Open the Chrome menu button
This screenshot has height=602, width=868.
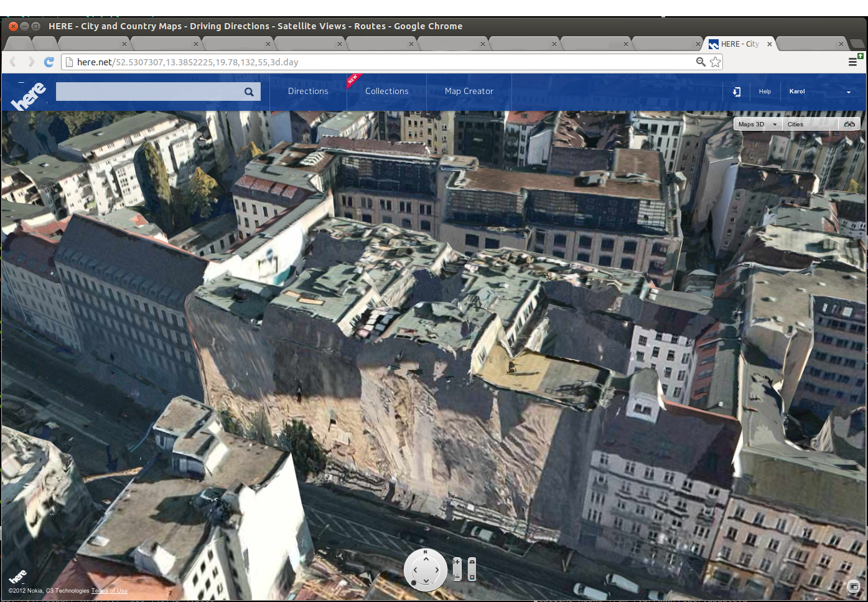[852, 62]
